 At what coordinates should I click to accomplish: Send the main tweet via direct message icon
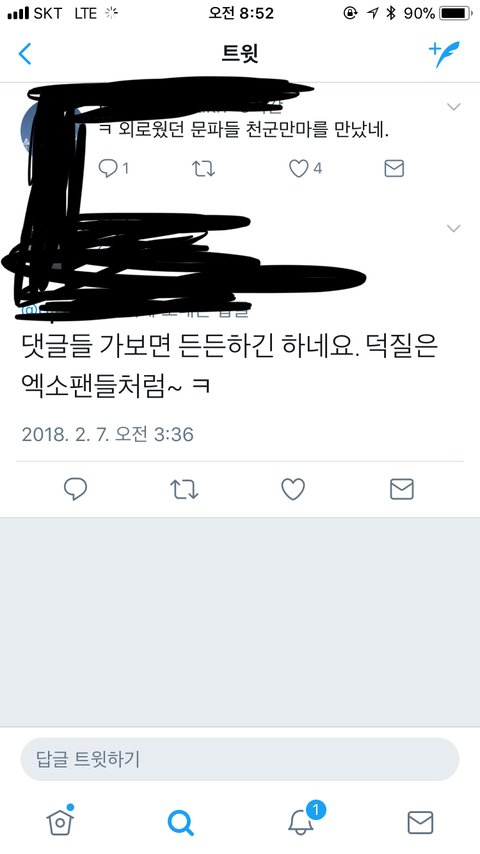click(402, 489)
